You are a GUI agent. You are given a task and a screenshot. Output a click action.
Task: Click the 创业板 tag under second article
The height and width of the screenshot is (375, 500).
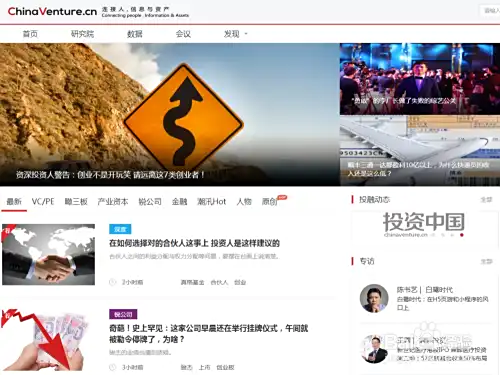tap(225, 367)
